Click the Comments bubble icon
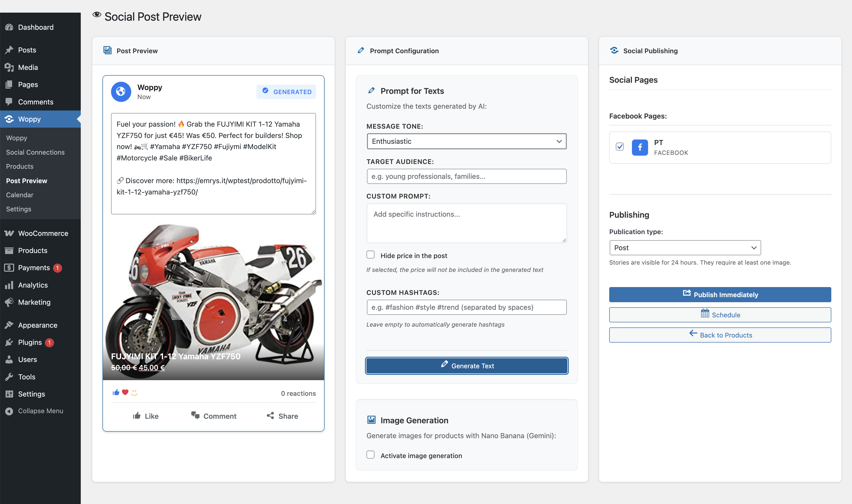The height and width of the screenshot is (504, 852). tap(9, 102)
